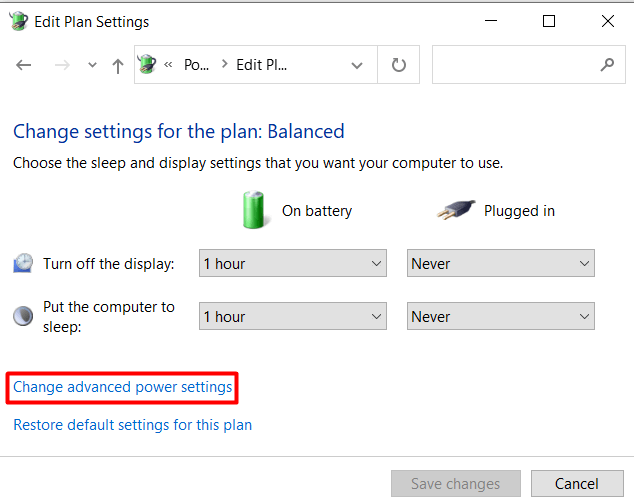Open display timeout dropdown for Plugged in
Image resolution: width=634 pixels, height=503 pixels.
pos(501,264)
